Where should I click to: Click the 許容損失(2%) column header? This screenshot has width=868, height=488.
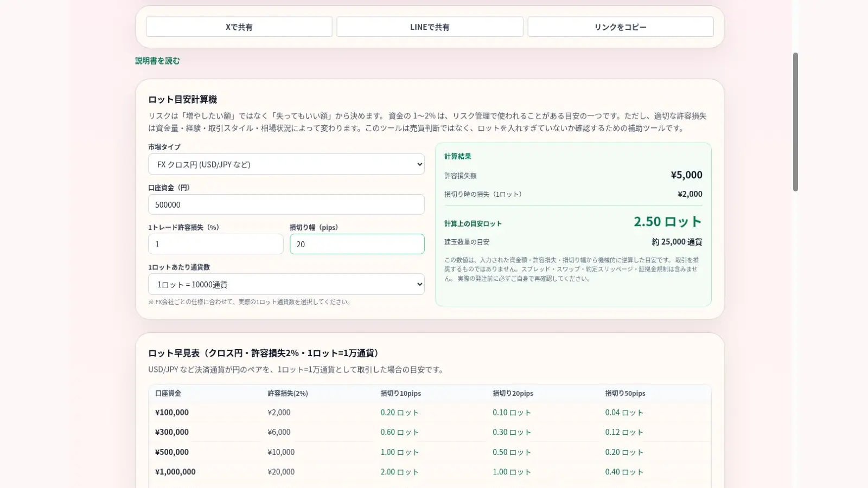point(288,393)
